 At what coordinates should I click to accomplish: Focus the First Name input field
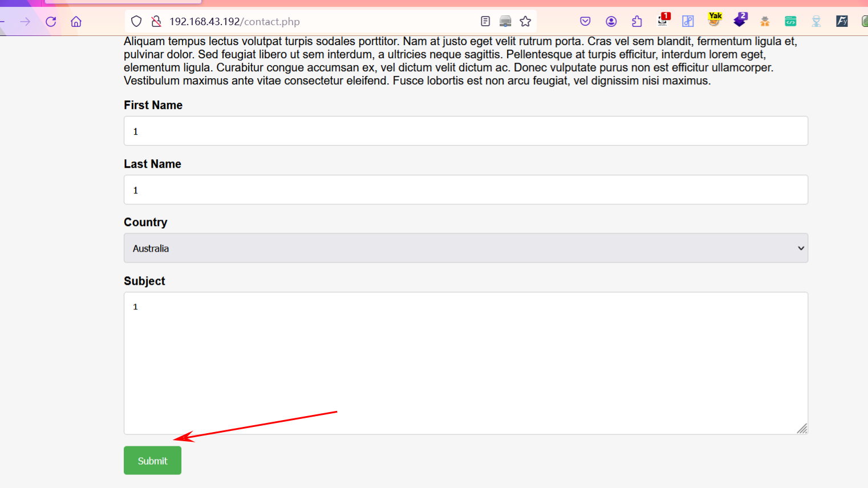click(x=466, y=131)
